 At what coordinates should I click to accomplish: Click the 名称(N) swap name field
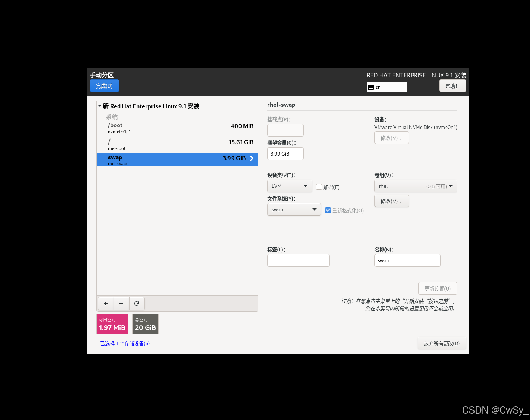(408, 260)
